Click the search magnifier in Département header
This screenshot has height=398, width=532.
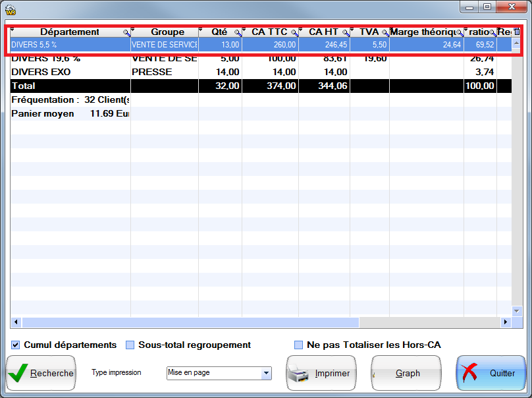tap(126, 32)
